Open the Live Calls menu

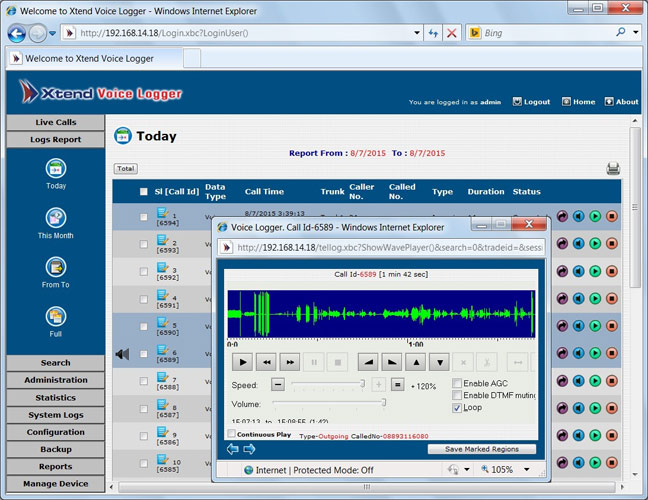(56, 122)
